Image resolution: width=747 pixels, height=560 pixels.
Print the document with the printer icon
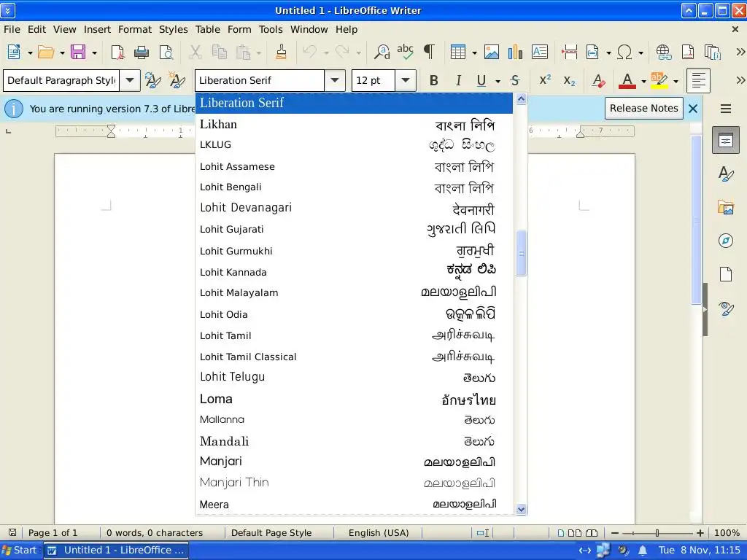(x=142, y=52)
